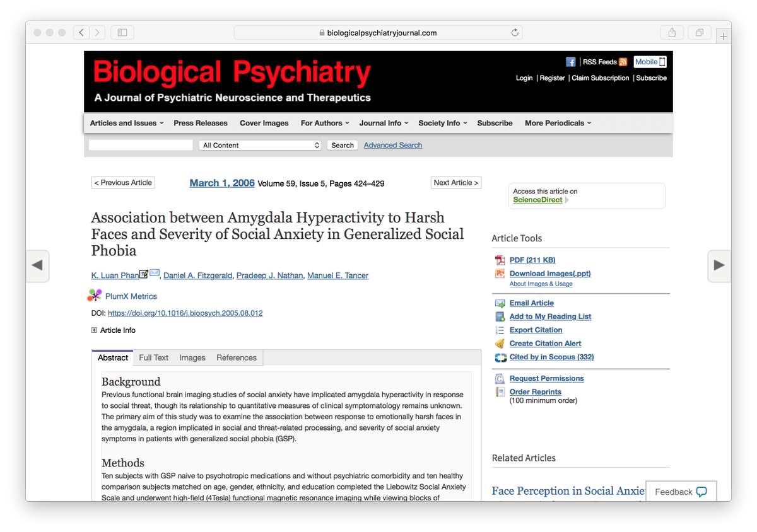Click the Request Permissions icon
The image size is (757, 532).
pyautogui.click(x=500, y=379)
